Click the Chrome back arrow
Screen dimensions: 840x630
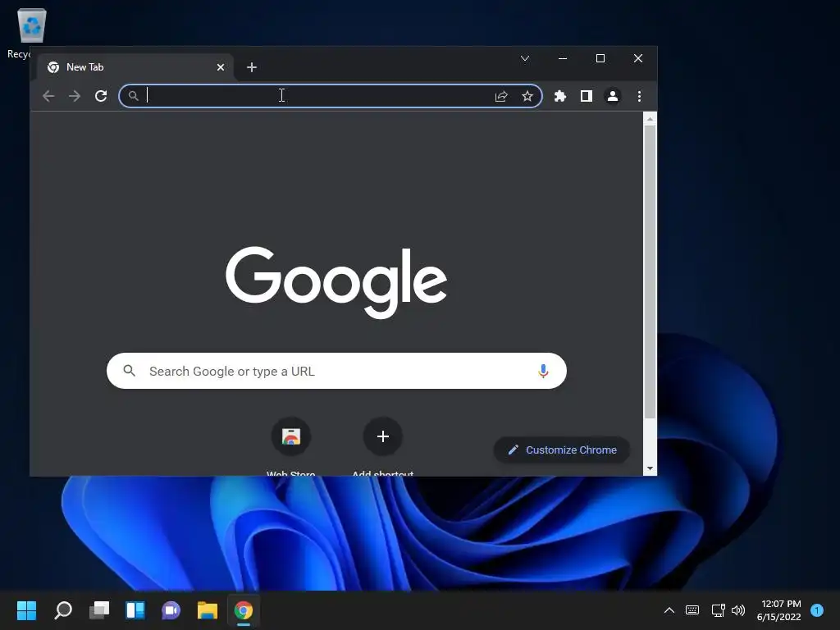click(48, 96)
